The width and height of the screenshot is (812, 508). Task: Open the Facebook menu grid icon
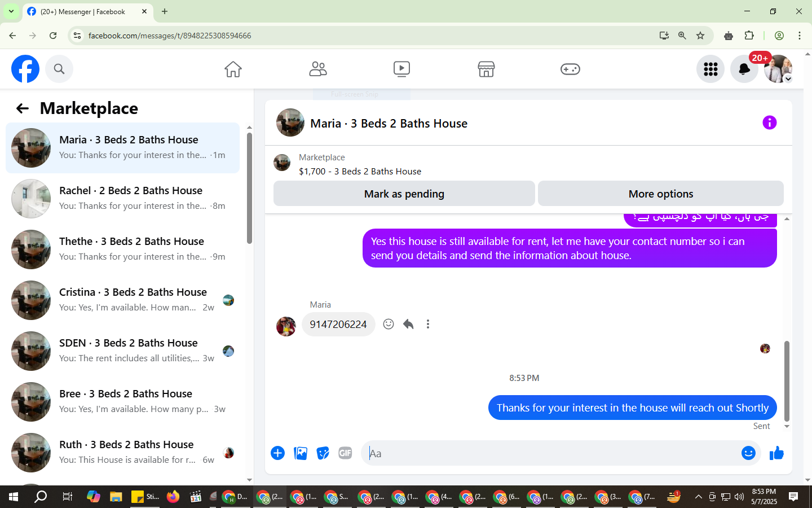point(710,69)
